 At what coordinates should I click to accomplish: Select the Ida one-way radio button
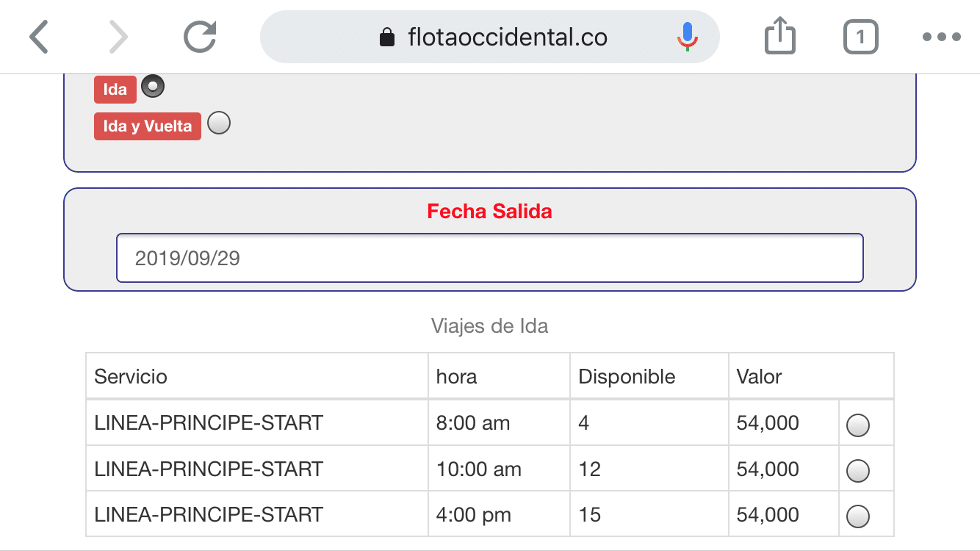153,87
